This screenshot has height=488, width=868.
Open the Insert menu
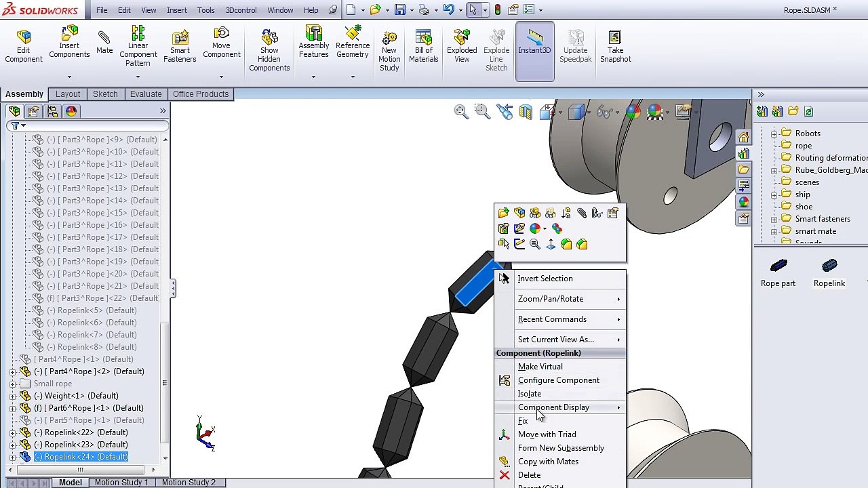176,10
